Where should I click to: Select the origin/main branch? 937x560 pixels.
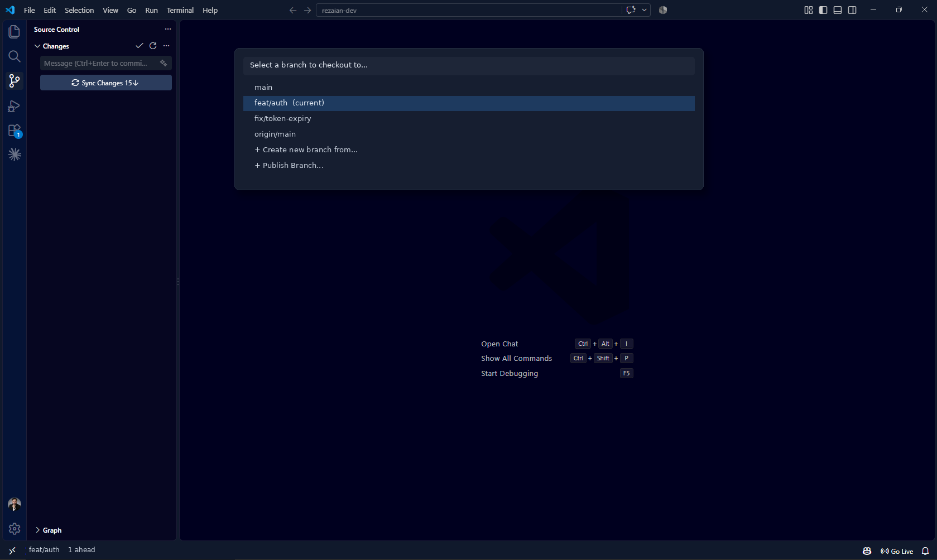(469, 134)
